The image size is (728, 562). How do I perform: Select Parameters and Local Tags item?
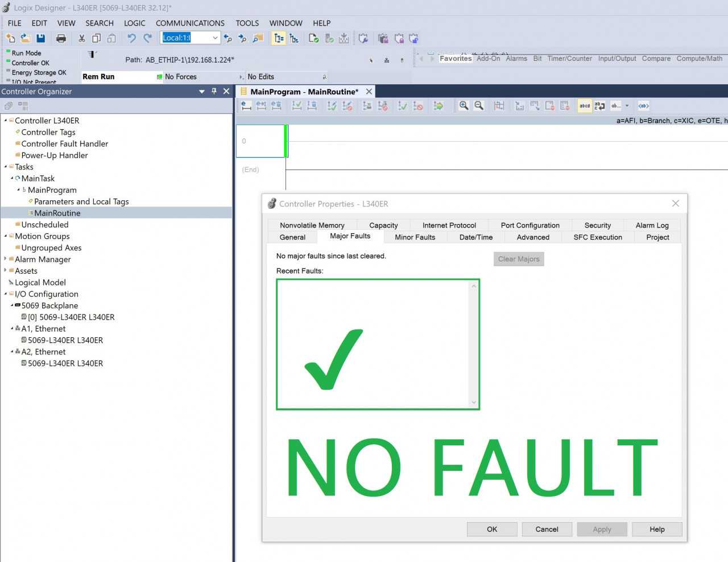pos(81,201)
